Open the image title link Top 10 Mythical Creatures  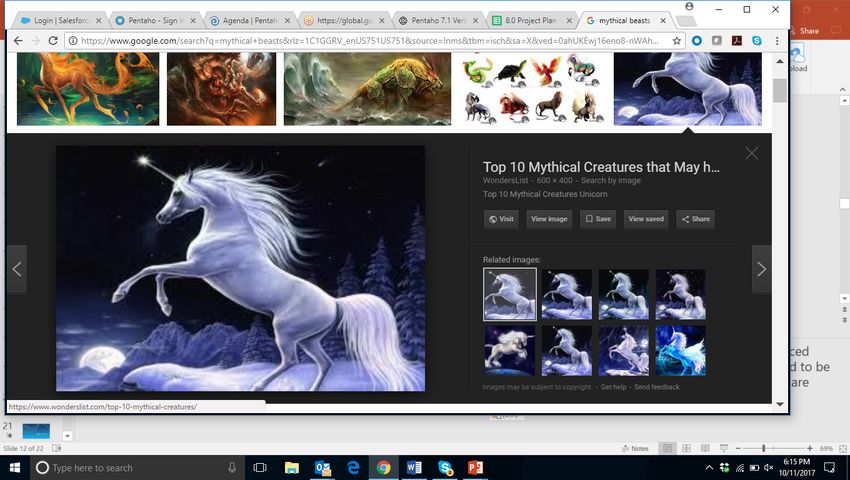coord(601,167)
